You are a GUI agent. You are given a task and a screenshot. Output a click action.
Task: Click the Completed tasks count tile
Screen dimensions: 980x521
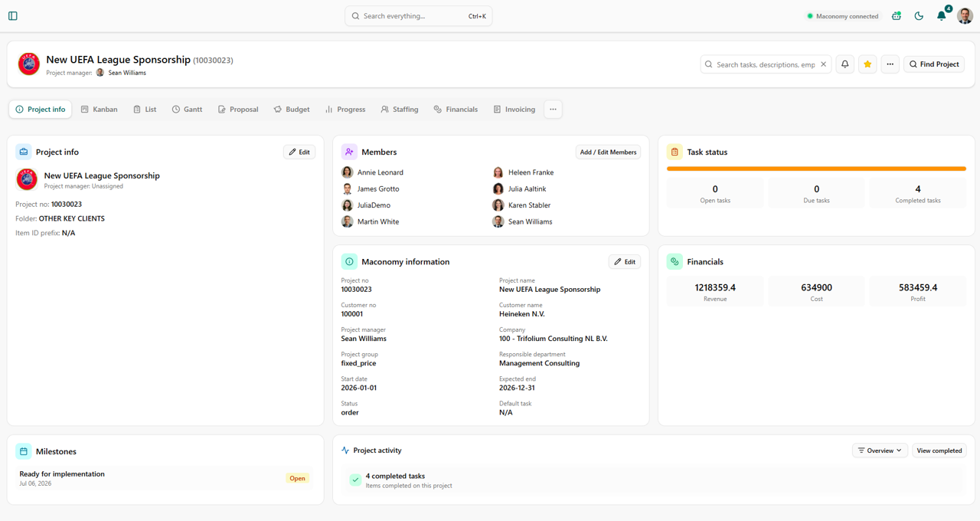coord(918,193)
